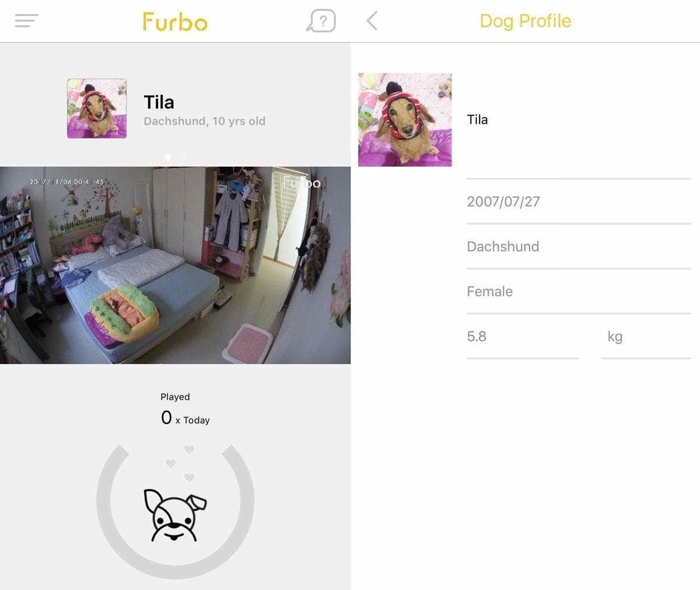This screenshot has width=700, height=590.
Task: Go back using the left chevron
Action: 372,21
